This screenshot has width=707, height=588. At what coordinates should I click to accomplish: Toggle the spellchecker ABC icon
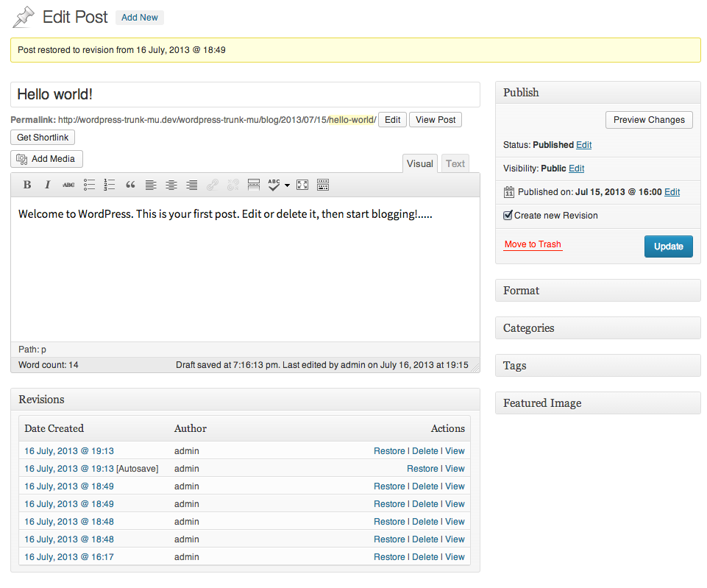(274, 185)
